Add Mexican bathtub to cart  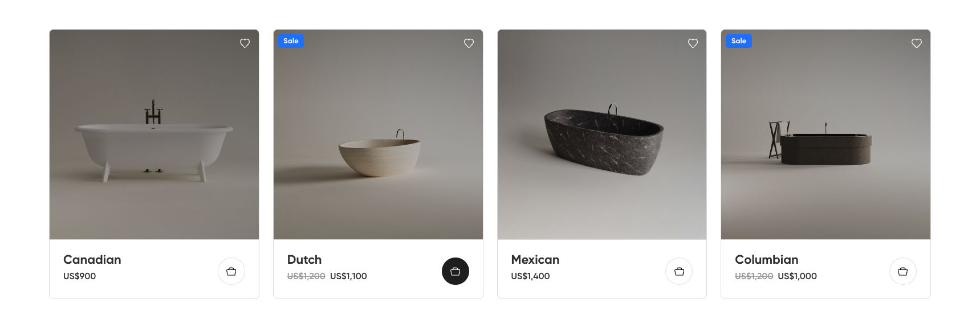[679, 271]
